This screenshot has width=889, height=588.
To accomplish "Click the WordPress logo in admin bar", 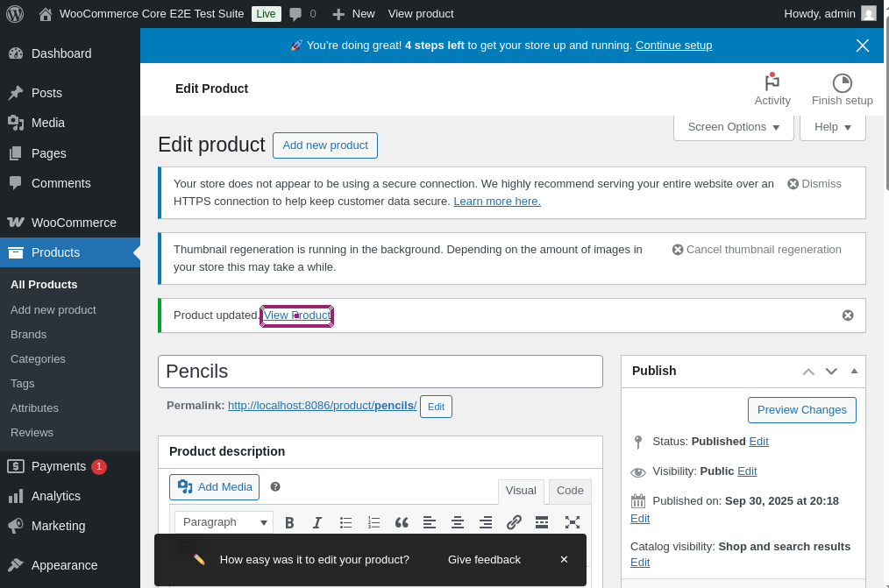I will [15, 14].
